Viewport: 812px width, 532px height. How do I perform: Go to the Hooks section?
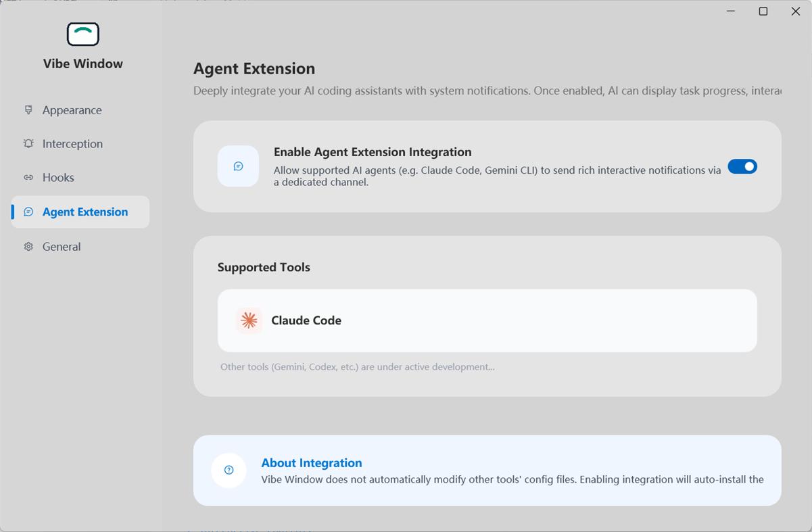[80, 178]
